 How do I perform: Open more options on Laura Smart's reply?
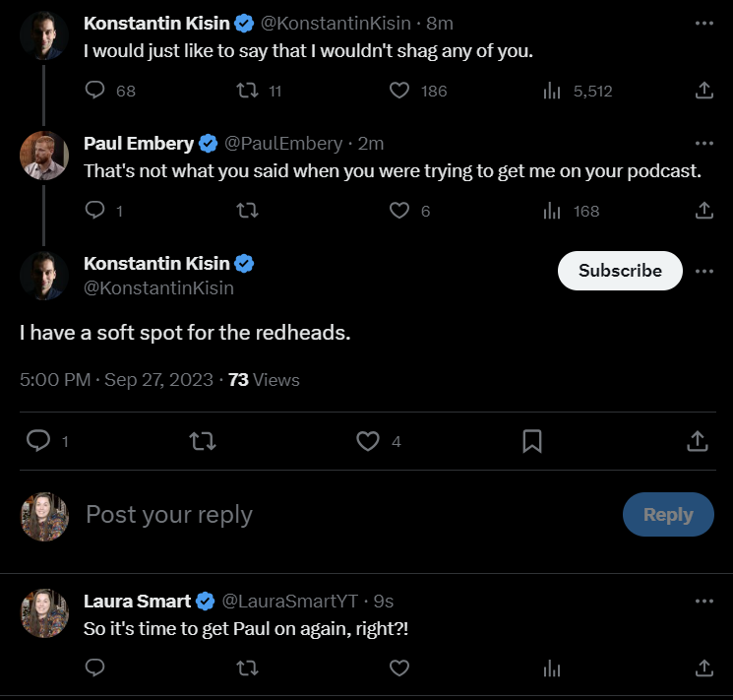[x=704, y=601]
